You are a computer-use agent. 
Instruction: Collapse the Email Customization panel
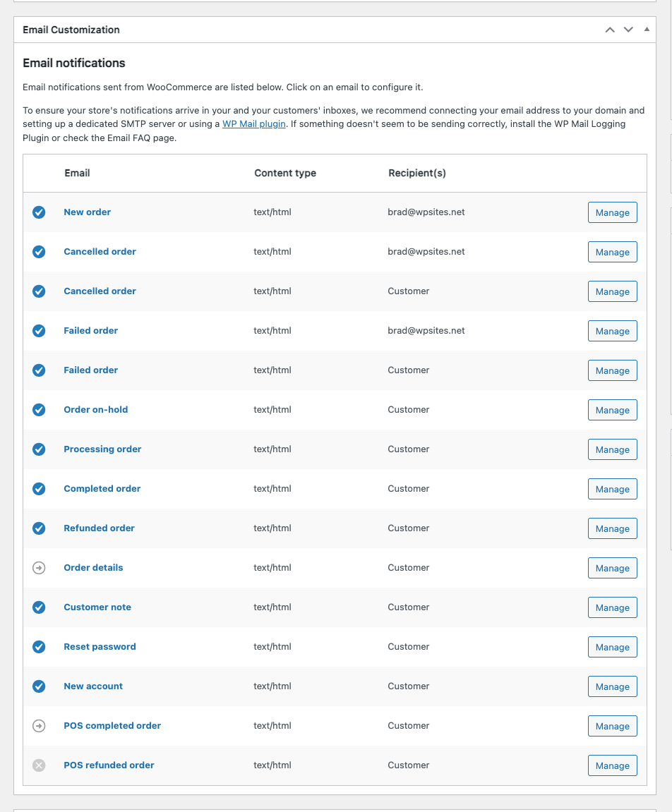tap(647, 30)
